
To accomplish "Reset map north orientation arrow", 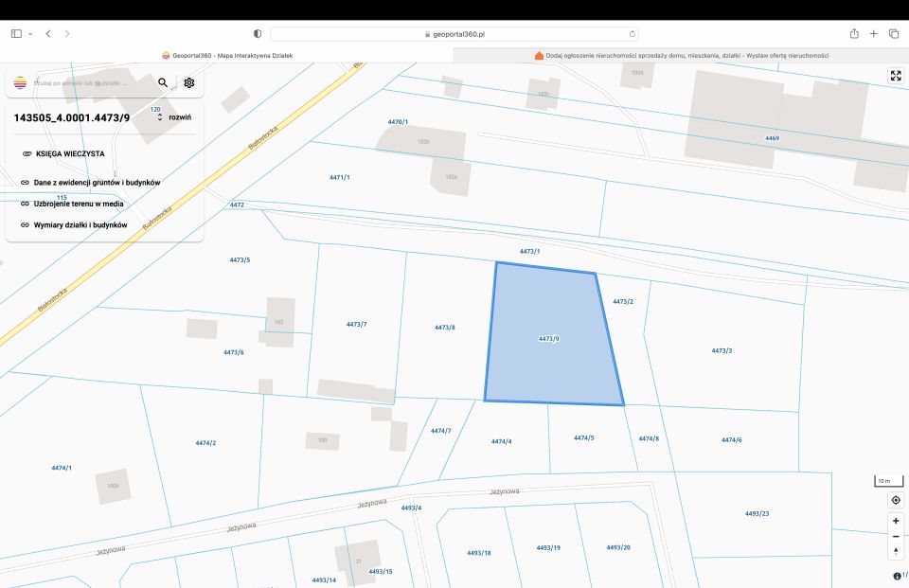I will (x=896, y=551).
